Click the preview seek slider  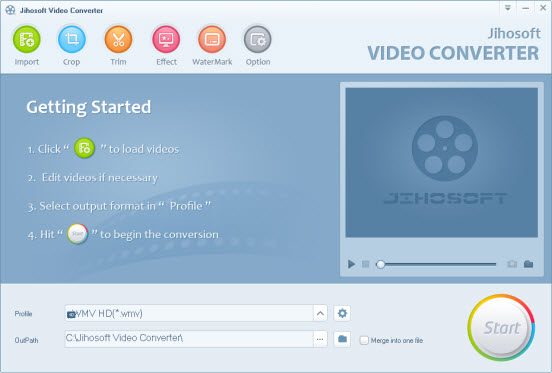point(437,264)
